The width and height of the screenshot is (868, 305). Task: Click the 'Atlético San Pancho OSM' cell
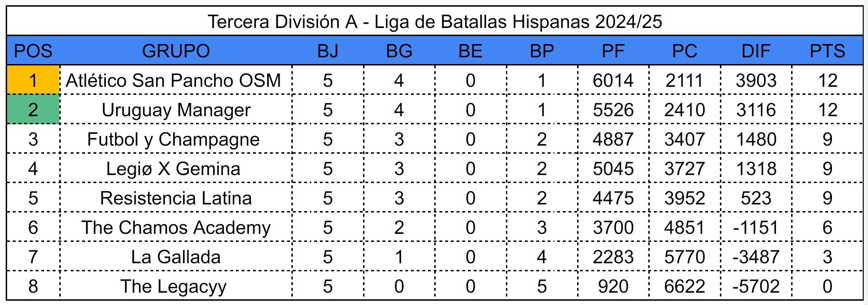tap(174, 80)
